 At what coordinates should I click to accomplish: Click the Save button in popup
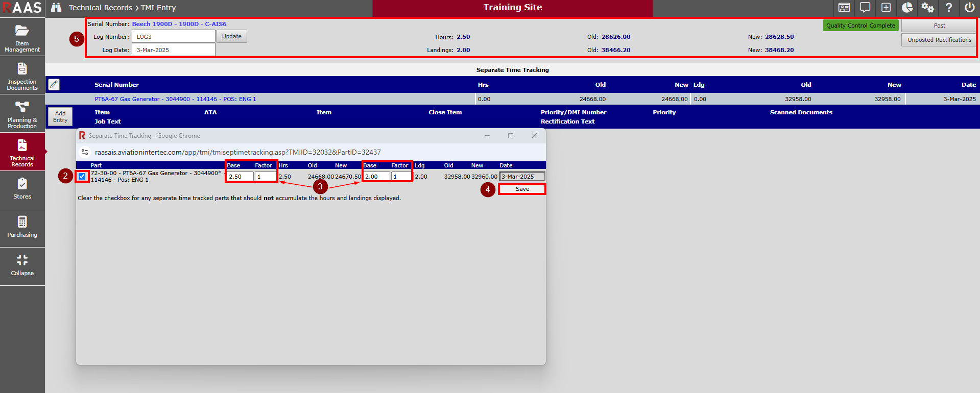522,189
